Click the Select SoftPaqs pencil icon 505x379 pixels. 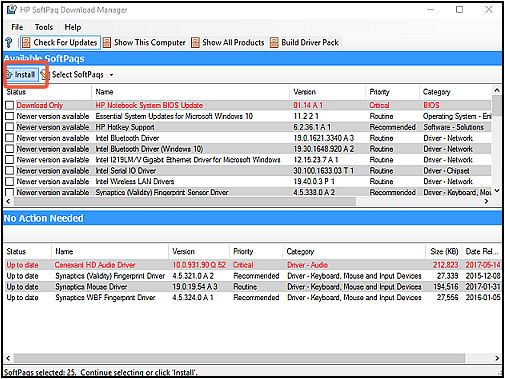45,75
